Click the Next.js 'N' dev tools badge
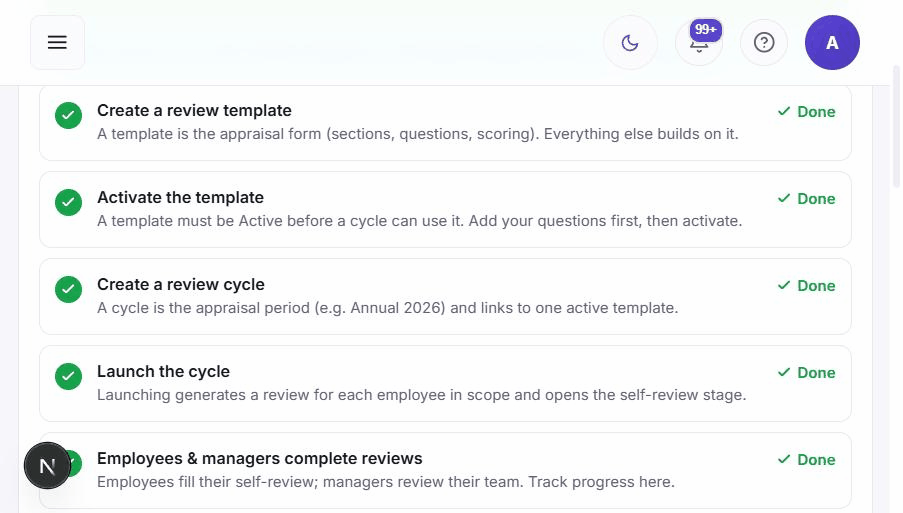This screenshot has width=903, height=513. point(47,465)
